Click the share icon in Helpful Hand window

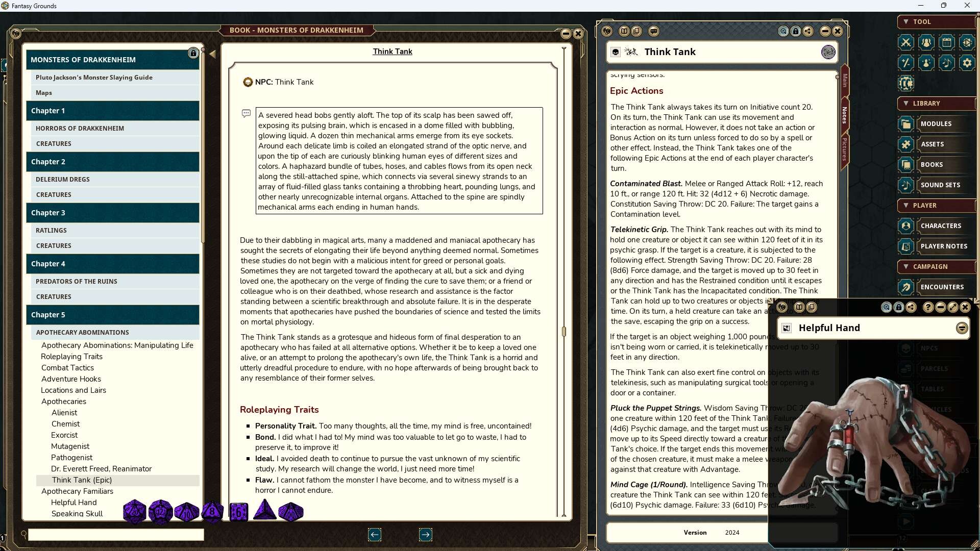click(x=911, y=307)
